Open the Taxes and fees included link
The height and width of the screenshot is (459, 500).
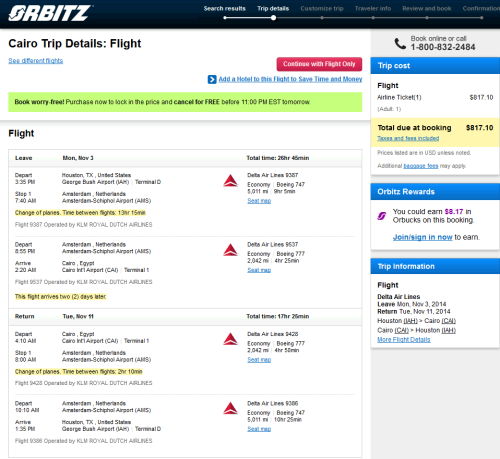[x=408, y=138]
